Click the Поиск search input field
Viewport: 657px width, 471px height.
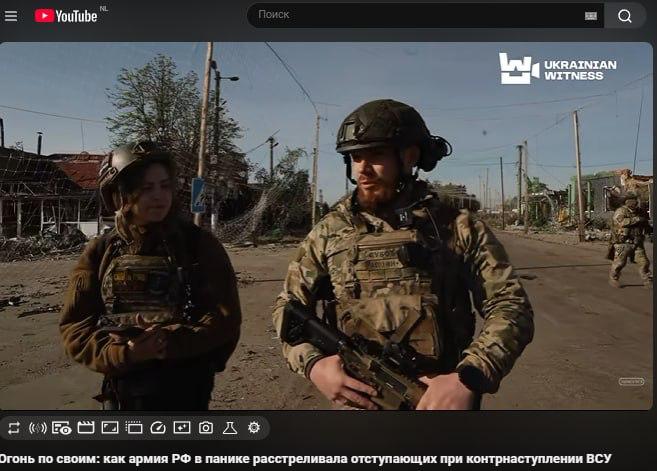(425, 15)
